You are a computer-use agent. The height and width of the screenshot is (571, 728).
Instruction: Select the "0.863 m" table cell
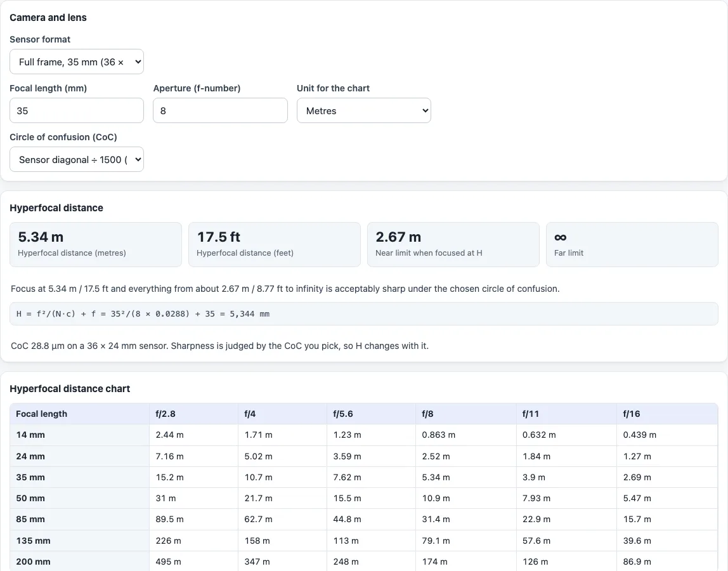[x=465, y=435]
